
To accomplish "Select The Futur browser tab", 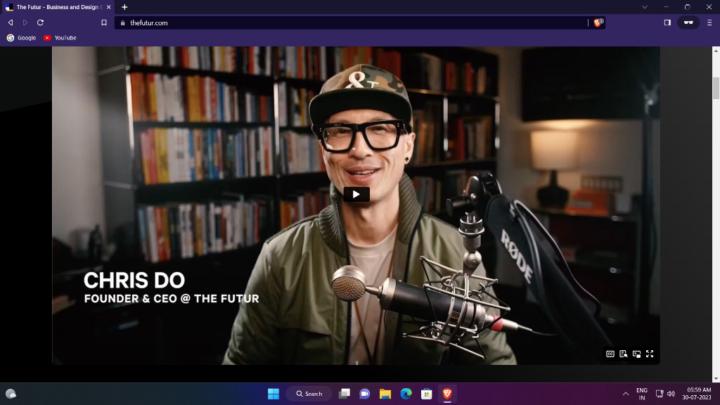I will [x=58, y=7].
